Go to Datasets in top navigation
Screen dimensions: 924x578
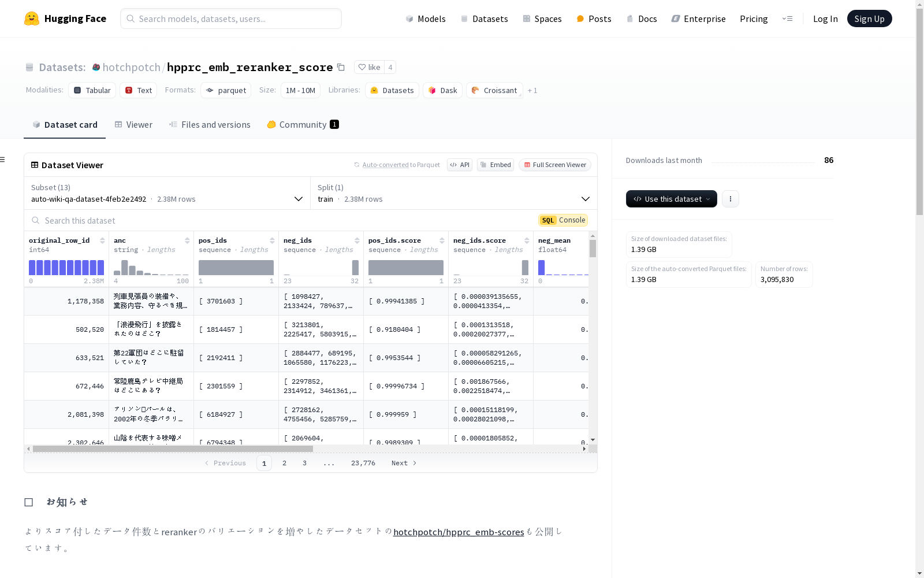tap(484, 18)
